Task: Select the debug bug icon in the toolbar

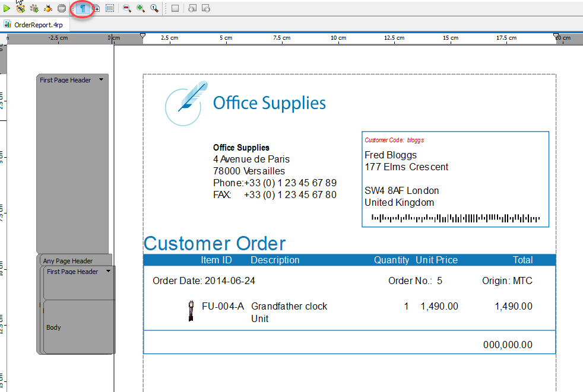Action: tap(47, 8)
